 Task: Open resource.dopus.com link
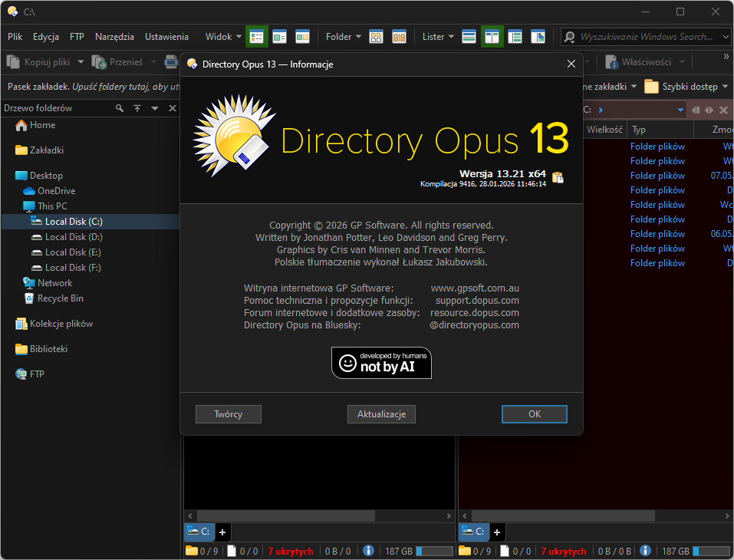[x=475, y=312]
